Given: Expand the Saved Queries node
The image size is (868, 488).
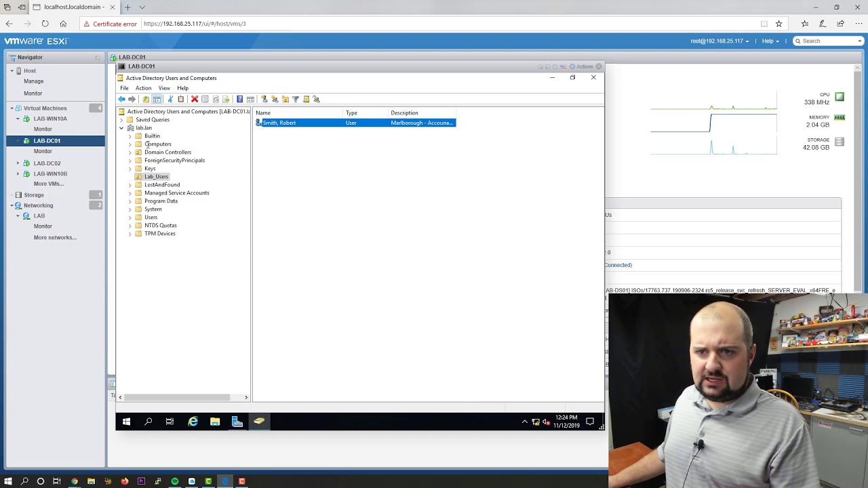Looking at the screenshot, I should [121, 120].
